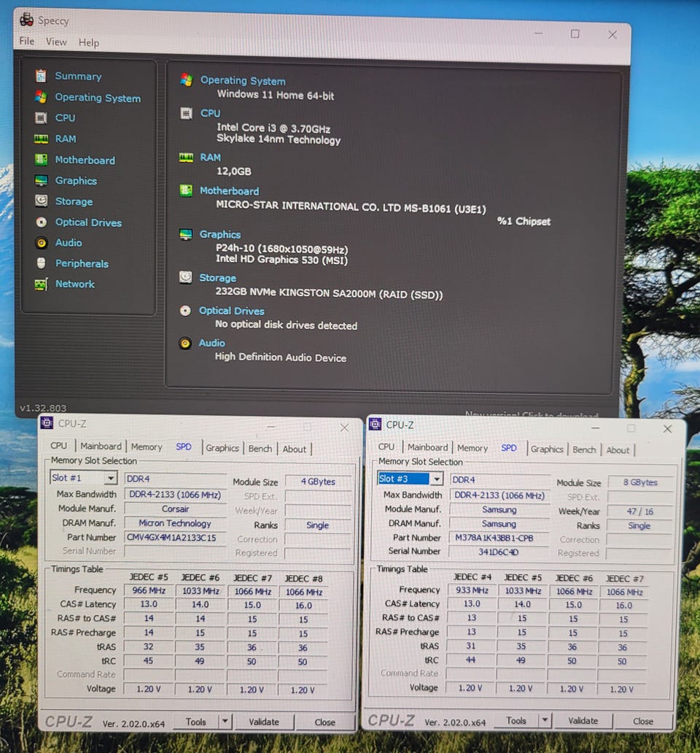The image size is (700, 753).
Task: Click the serial number 341D6C4D field
Action: click(500, 552)
